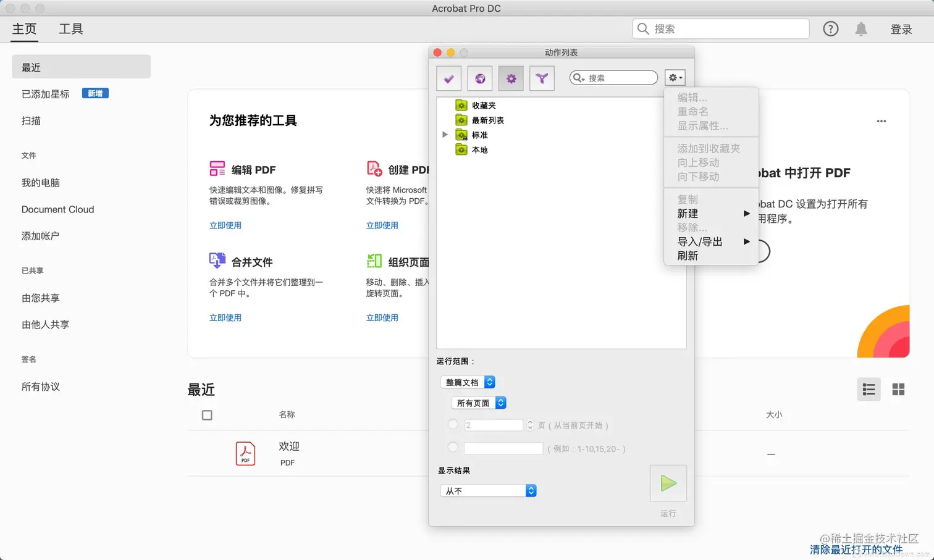The height and width of the screenshot is (560, 934).
Task: Switch to the 主页 tab
Action: pos(24,29)
